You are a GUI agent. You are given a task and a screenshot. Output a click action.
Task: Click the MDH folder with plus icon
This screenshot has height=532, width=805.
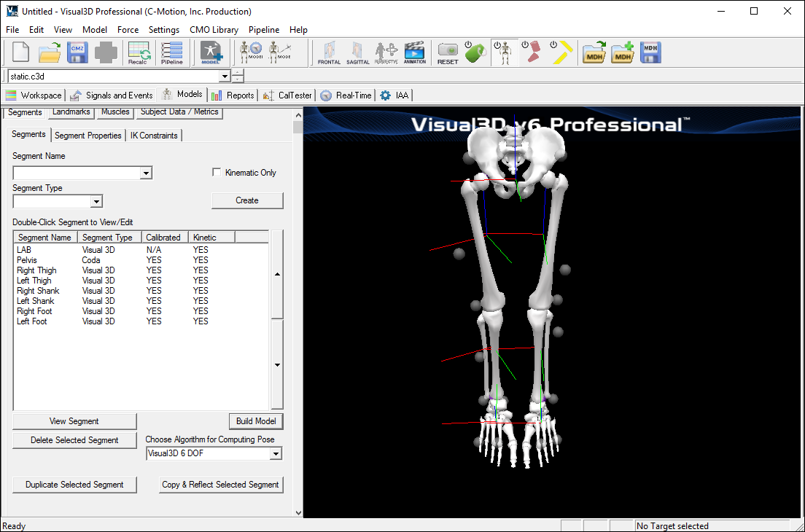pyautogui.click(x=623, y=53)
